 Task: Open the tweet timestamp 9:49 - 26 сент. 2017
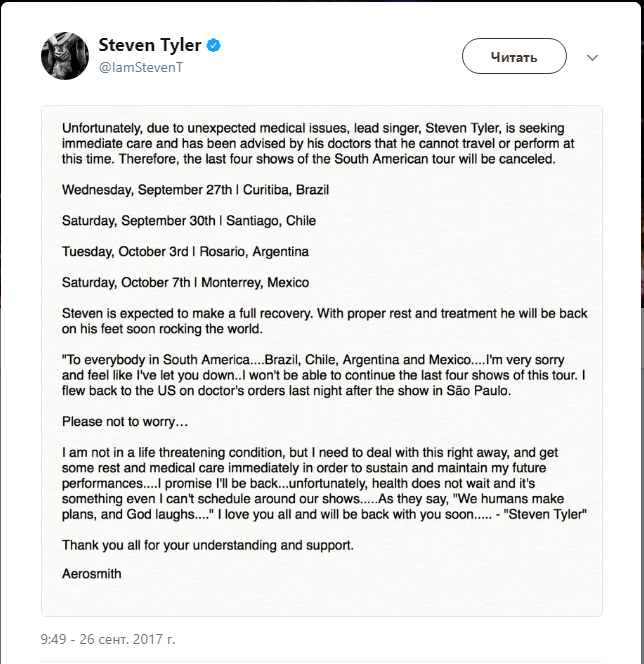[x=108, y=637]
